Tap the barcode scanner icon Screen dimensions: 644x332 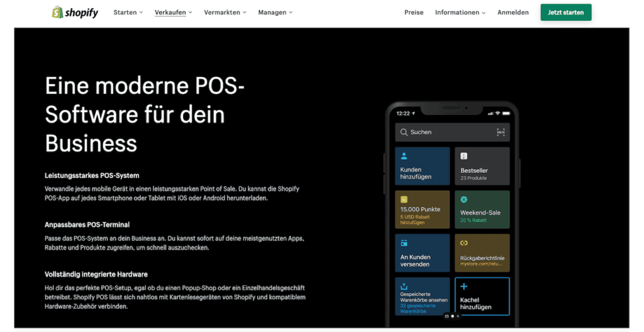[x=501, y=132]
